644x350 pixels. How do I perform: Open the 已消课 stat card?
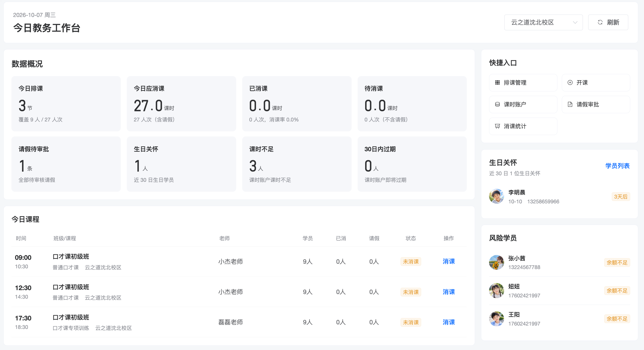point(297,104)
